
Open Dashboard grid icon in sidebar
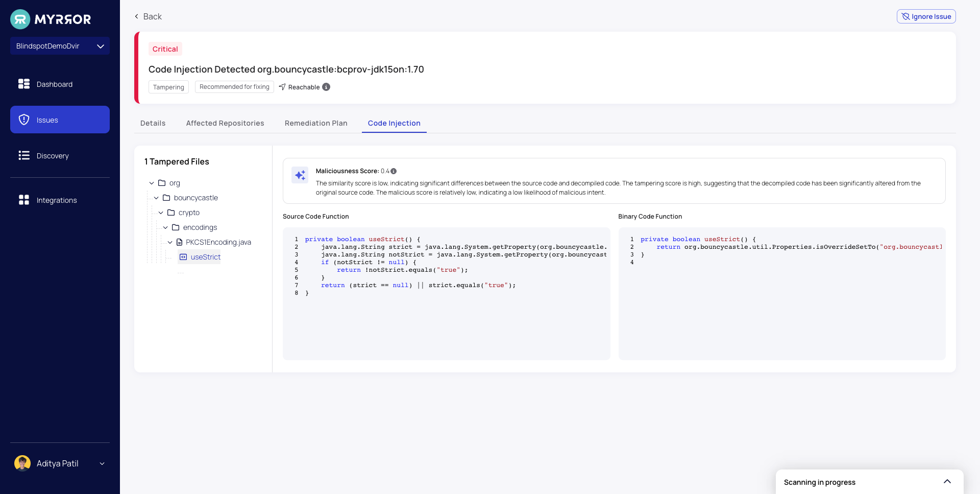[24, 84]
